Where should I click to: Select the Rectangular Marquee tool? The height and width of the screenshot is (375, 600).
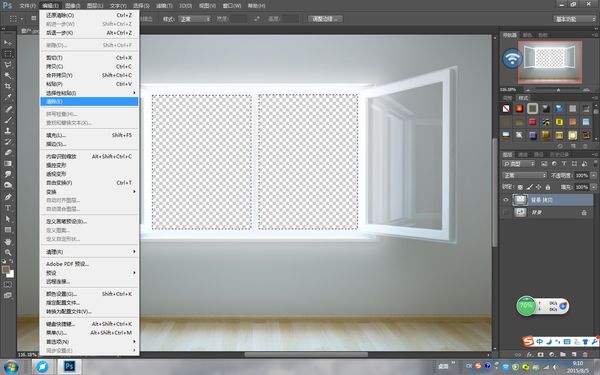tap(8, 54)
